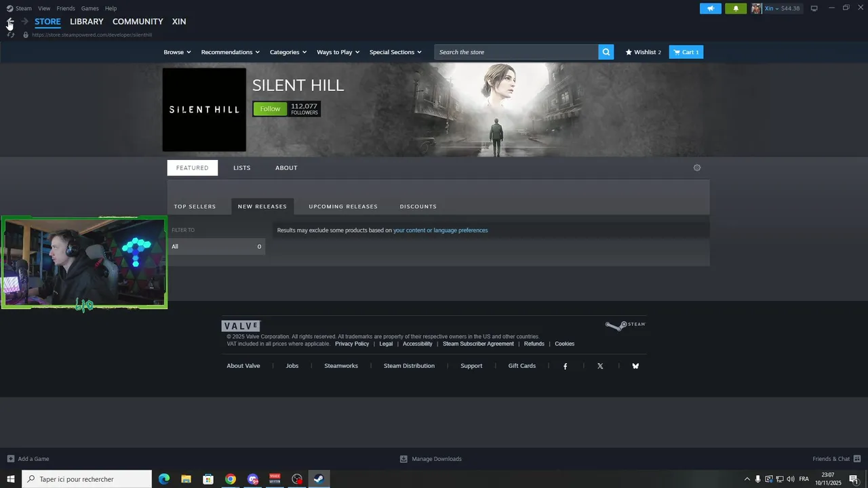Open Friends & Chat
The image size is (868, 488).
(837, 459)
